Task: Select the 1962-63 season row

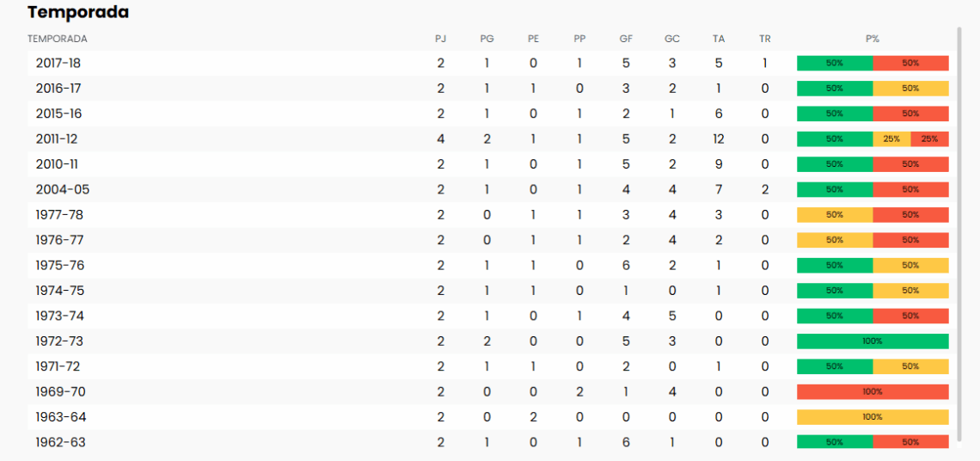Action: 60,442
